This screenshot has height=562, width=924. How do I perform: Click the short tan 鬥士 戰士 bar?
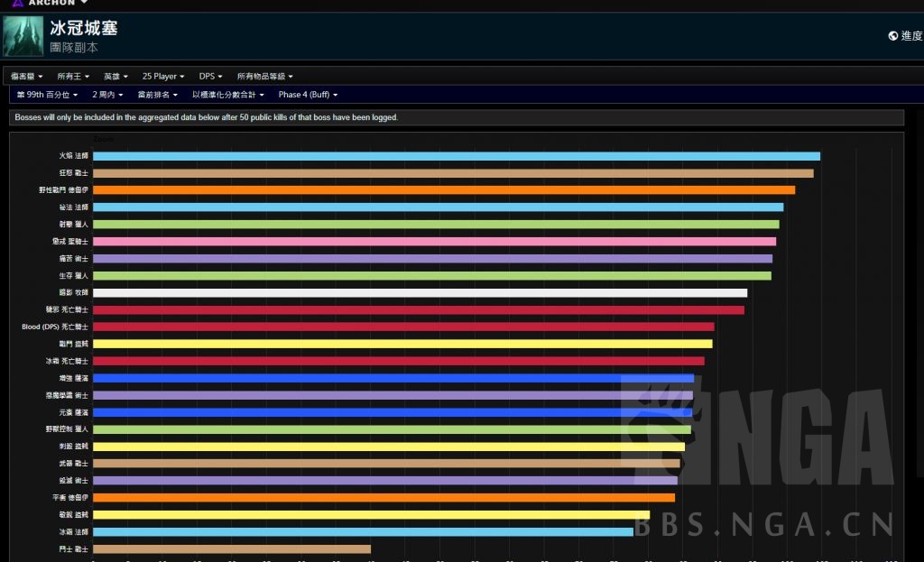pyautogui.click(x=231, y=549)
